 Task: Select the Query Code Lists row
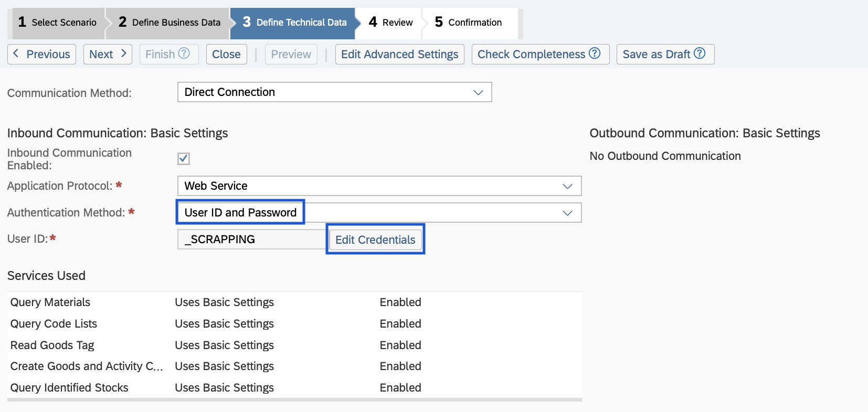pyautogui.click(x=294, y=324)
